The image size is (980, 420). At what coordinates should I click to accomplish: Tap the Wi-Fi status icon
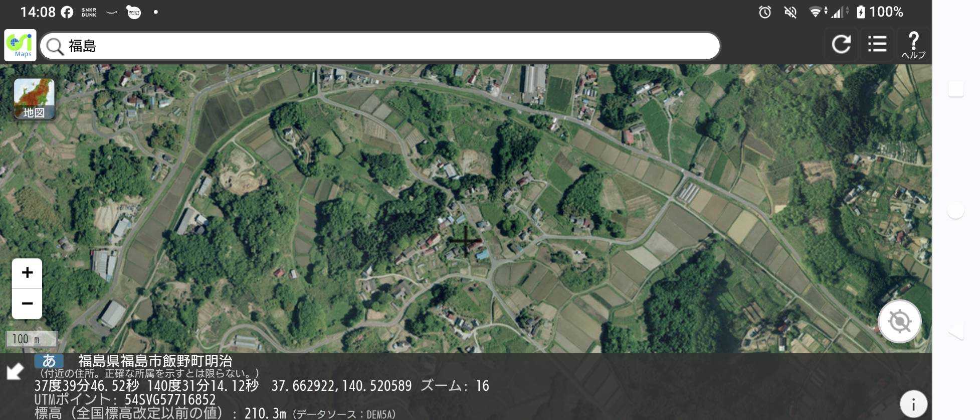click(x=817, y=12)
